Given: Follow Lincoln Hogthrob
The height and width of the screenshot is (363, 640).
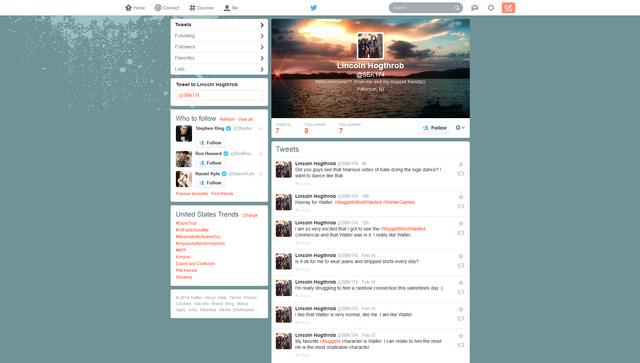Looking at the screenshot, I should [435, 128].
